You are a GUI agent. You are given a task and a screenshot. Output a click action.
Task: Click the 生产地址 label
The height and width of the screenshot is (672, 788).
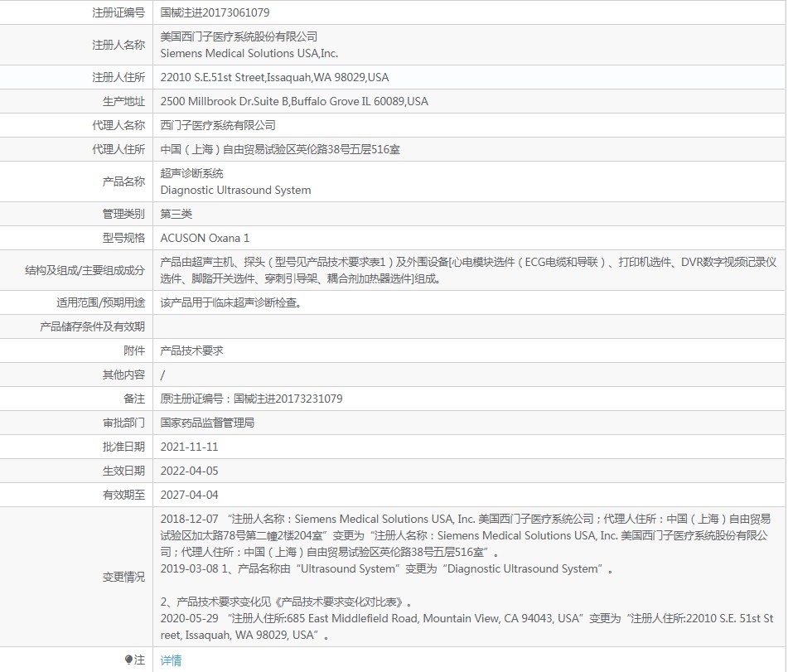[x=123, y=102]
